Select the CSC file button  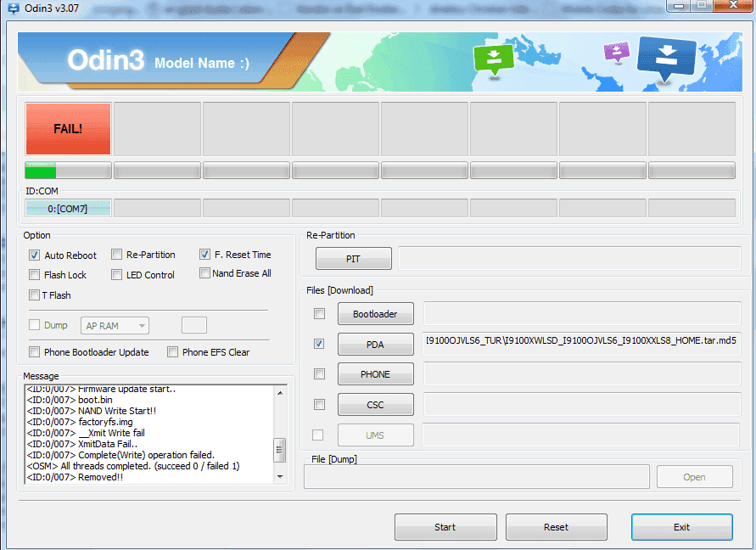tap(375, 405)
